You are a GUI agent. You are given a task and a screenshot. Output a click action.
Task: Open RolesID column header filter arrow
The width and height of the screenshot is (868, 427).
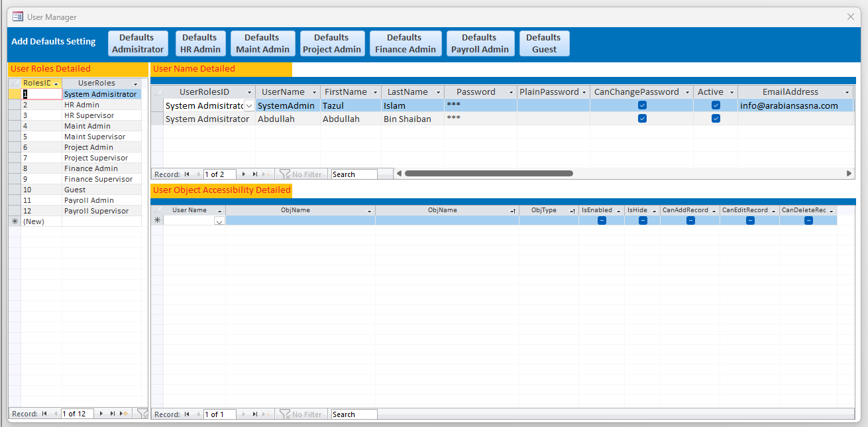pyautogui.click(x=56, y=84)
